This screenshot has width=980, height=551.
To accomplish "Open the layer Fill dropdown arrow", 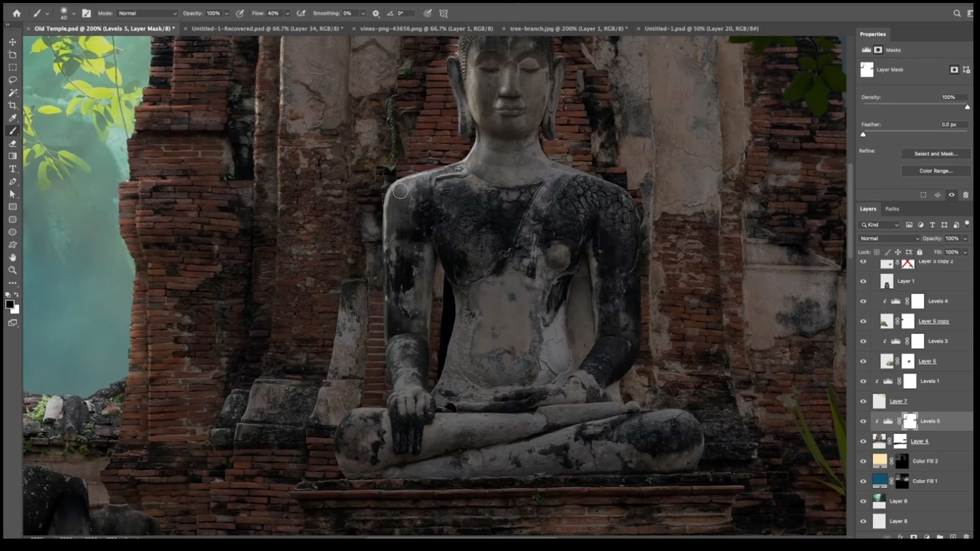I will (965, 252).
